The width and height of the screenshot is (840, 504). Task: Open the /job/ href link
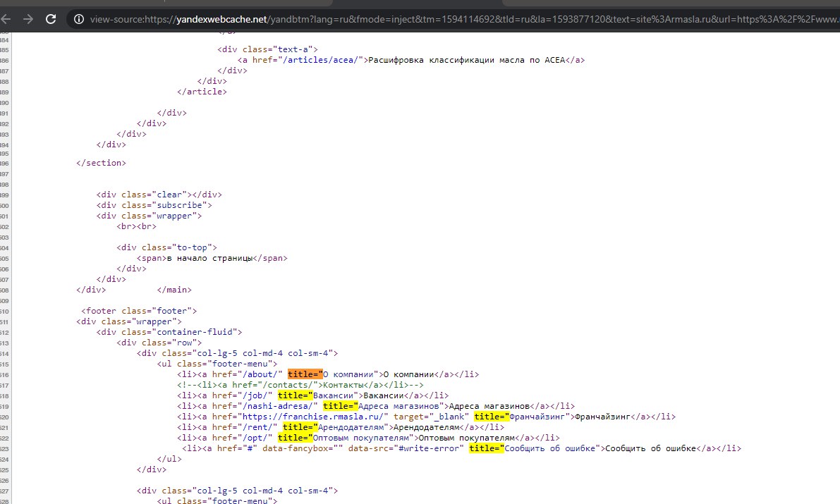[255, 395]
